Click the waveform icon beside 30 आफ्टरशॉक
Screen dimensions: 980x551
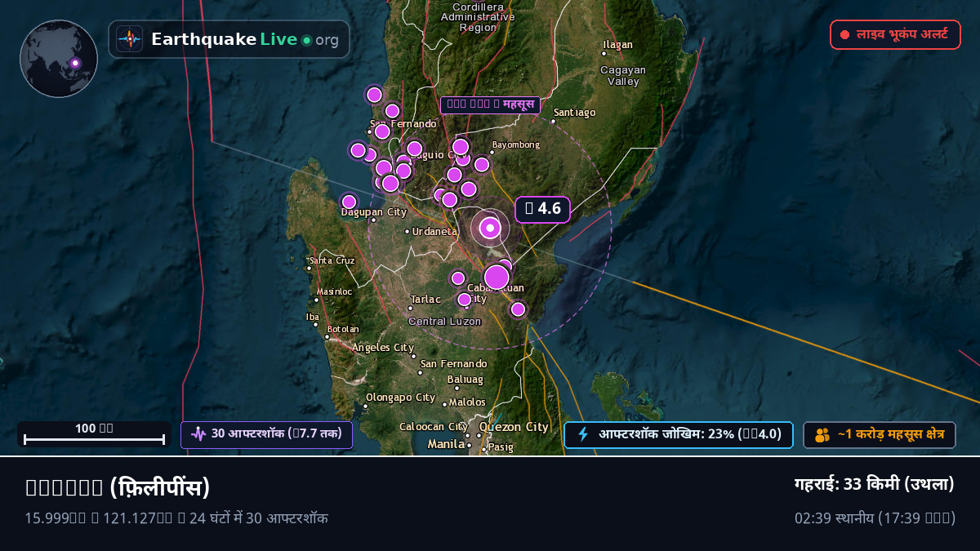click(198, 434)
